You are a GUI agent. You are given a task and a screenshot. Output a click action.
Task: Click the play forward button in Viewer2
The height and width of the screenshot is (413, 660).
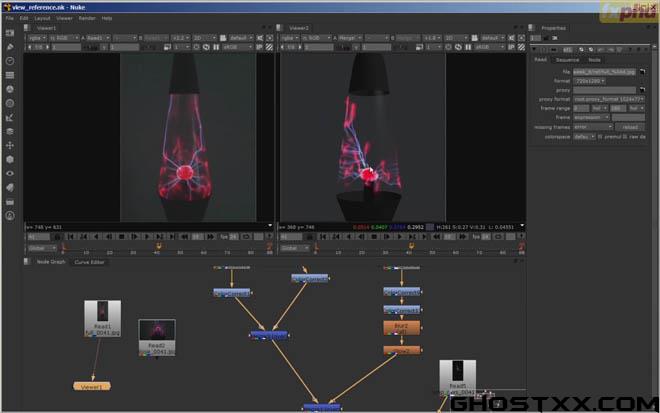(399, 237)
